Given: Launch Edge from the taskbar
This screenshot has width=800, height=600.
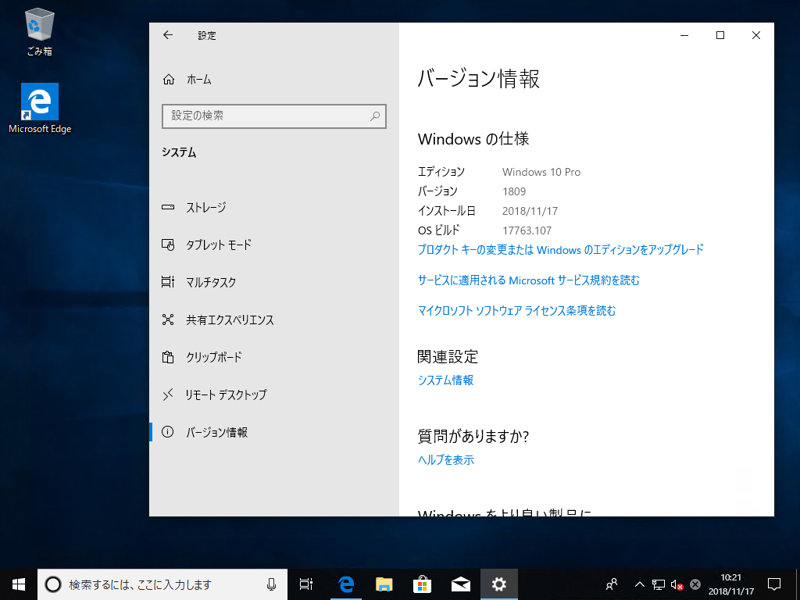Looking at the screenshot, I should pyautogui.click(x=346, y=584).
